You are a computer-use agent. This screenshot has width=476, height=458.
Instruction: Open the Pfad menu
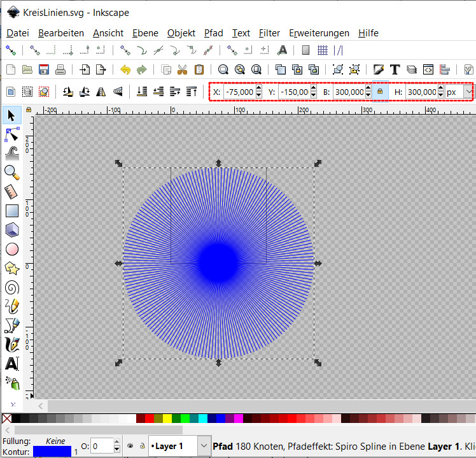[213, 33]
